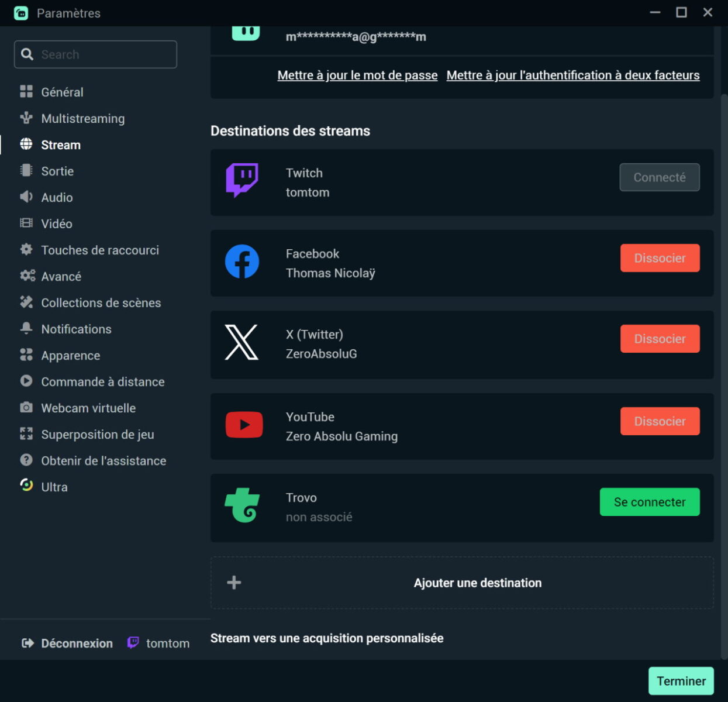Image resolution: width=728 pixels, height=702 pixels.
Task: Click the Multistreaming branch icon
Action: (26, 118)
